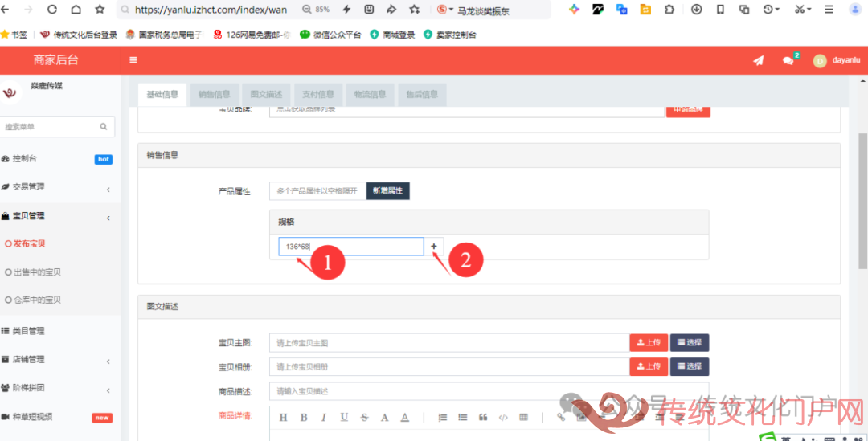Switch to the 图文描述 tab
The height and width of the screenshot is (441, 868).
[x=266, y=95]
